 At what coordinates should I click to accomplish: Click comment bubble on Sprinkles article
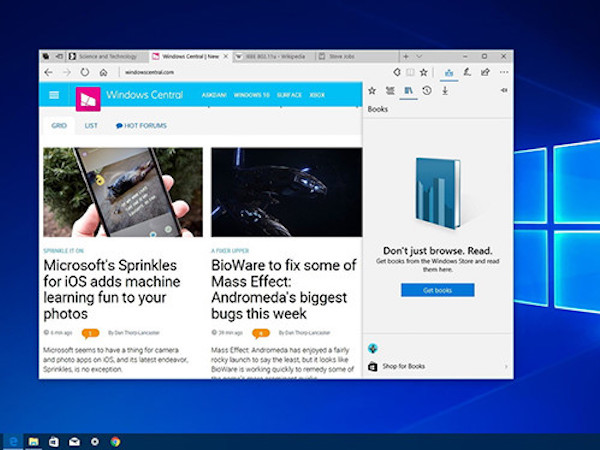point(90,333)
